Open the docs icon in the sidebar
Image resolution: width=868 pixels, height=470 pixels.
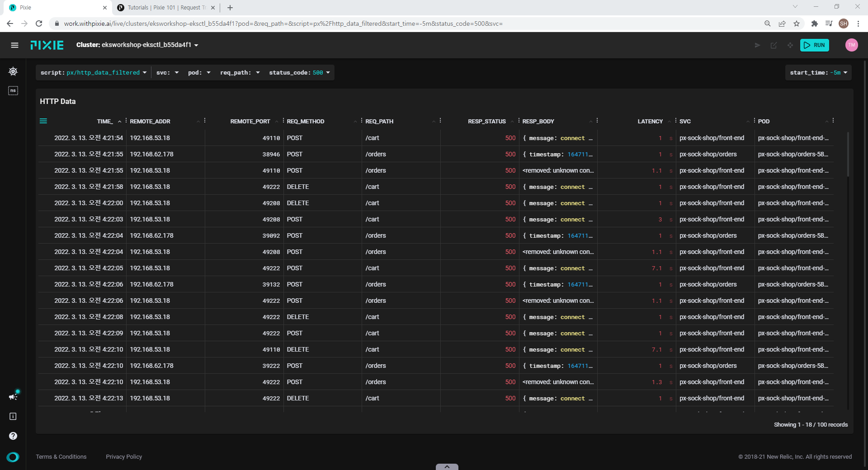pos(13,416)
